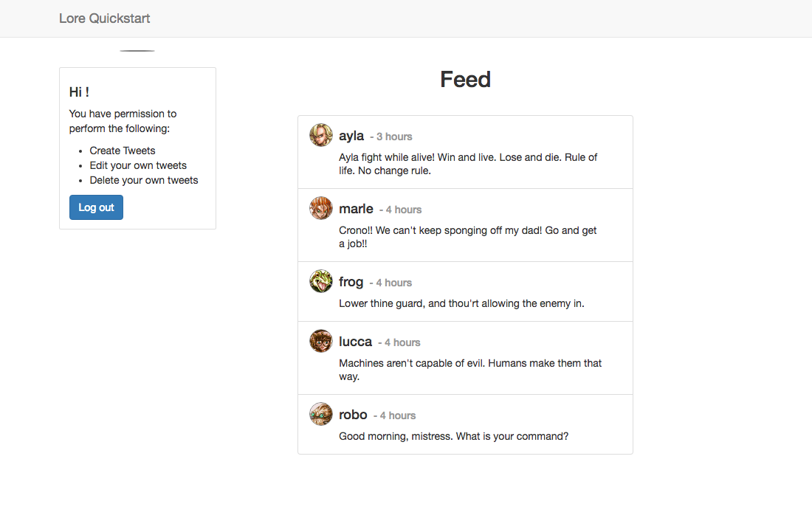This screenshot has width=812, height=521.
Task: Select the lucca username heading
Action: (x=355, y=342)
